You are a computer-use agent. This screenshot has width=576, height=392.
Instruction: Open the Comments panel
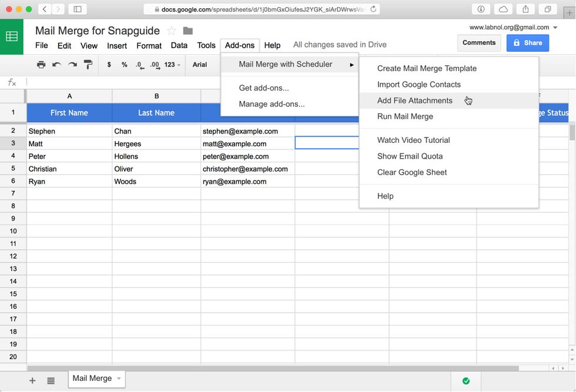(479, 42)
